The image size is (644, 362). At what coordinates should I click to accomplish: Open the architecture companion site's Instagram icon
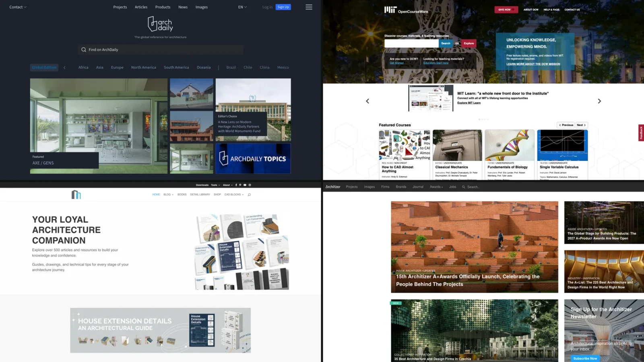click(250, 185)
